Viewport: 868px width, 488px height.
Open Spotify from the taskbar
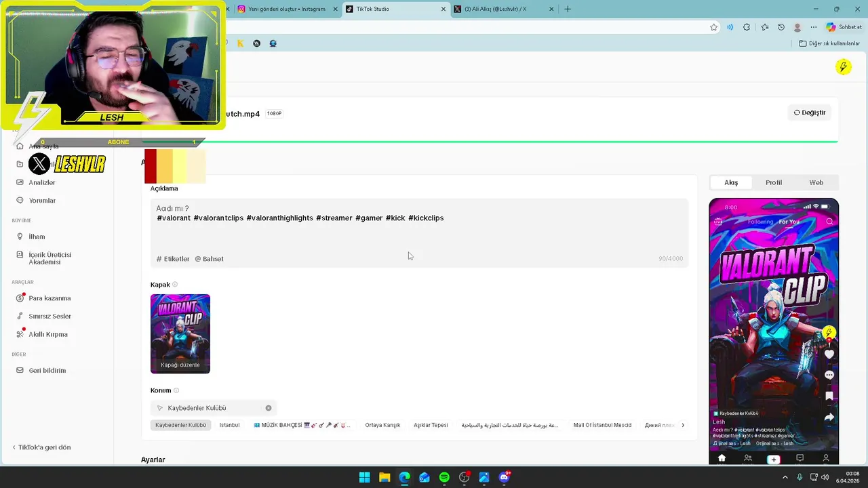(x=444, y=477)
